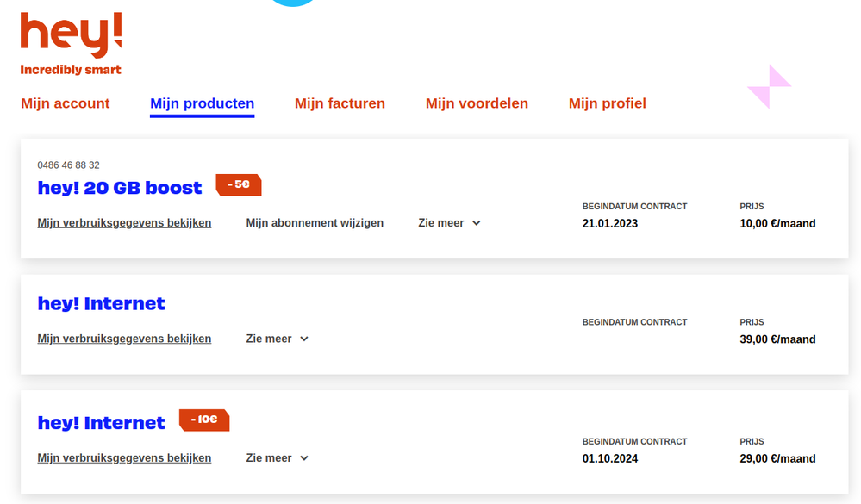Click phone number 0486 46 88 32
The width and height of the screenshot is (861, 504).
click(x=69, y=165)
